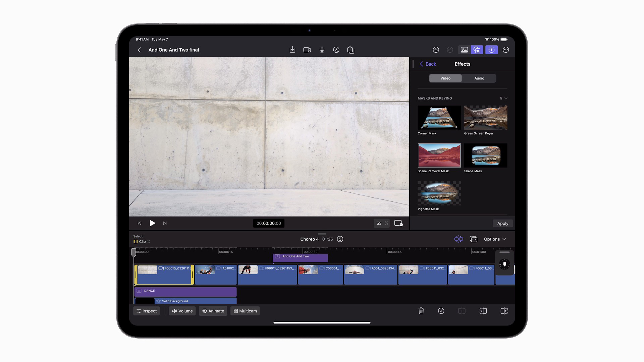
Task: Toggle timeline snapping icon
Action: pyautogui.click(x=459, y=239)
